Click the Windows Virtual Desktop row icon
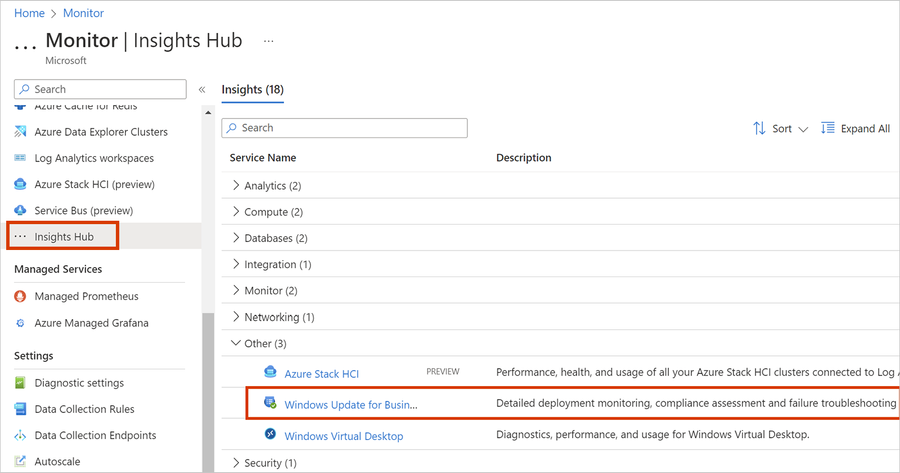900x473 pixels. pyautogui.click(x=270, y=434)
